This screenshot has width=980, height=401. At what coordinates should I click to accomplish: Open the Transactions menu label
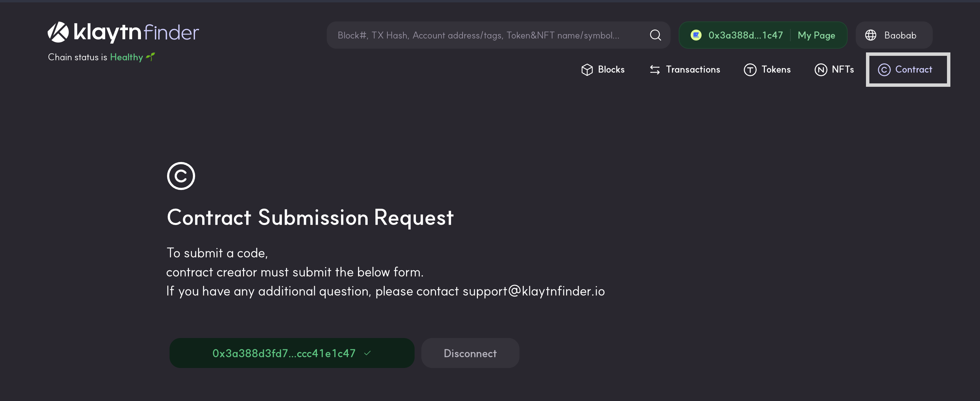click(693, 70)
